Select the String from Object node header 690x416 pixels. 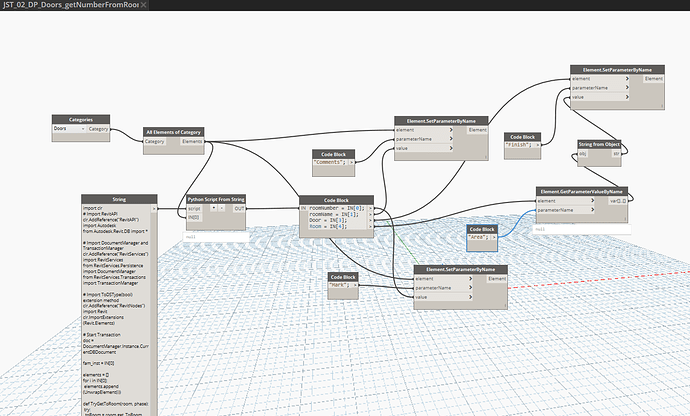[599, 146]
